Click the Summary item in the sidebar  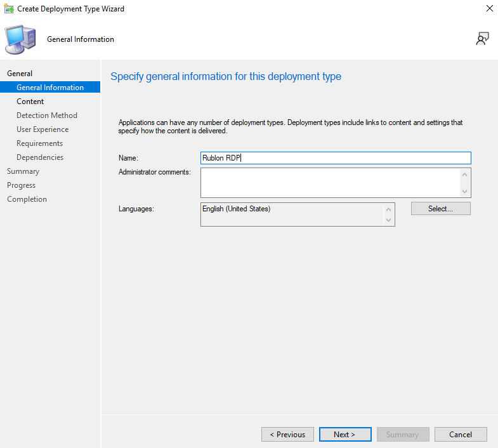[x=23, y=171]
